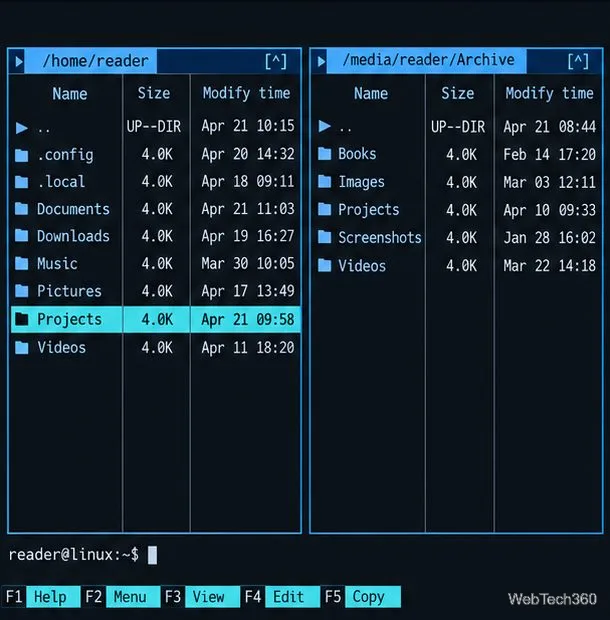Click the 'Apr 20 14:32' modify time cell
This screenshot has height=620, width=610.
tap(247, 154)
